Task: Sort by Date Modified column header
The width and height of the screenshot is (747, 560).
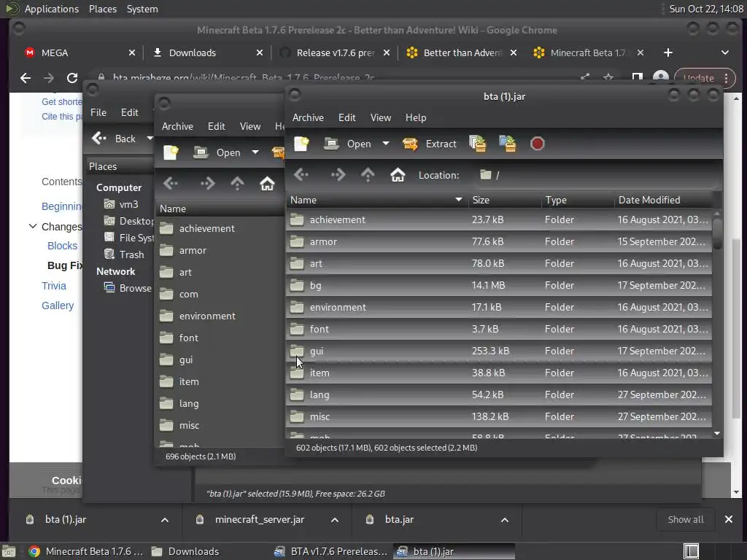Action: coord(665,200)
